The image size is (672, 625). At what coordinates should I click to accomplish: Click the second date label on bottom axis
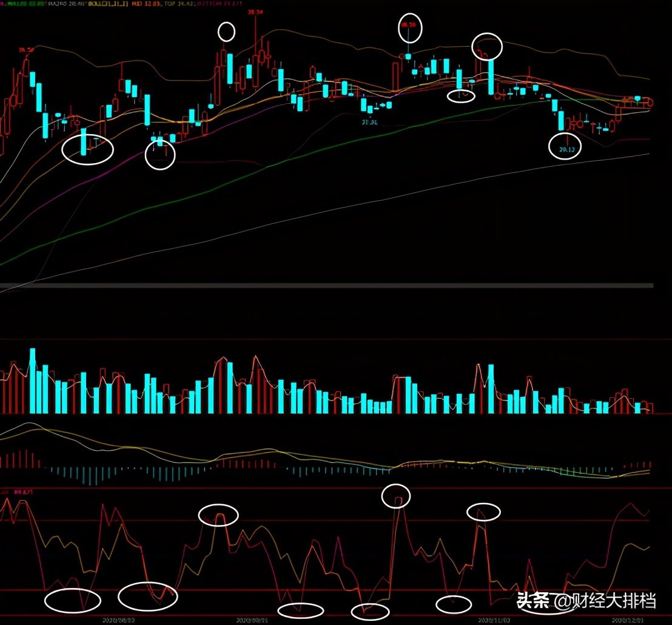coord(252,620)
